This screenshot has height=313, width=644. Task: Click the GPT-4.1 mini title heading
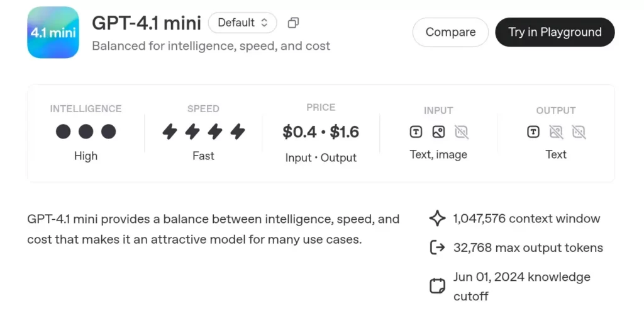pyautogui.click(x=147, y=23)
